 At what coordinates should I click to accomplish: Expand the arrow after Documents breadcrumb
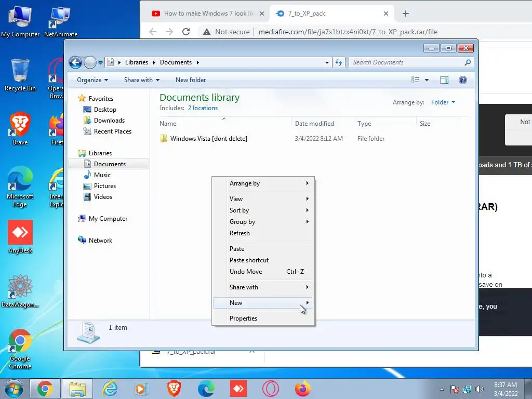click(x=197, y=62)
